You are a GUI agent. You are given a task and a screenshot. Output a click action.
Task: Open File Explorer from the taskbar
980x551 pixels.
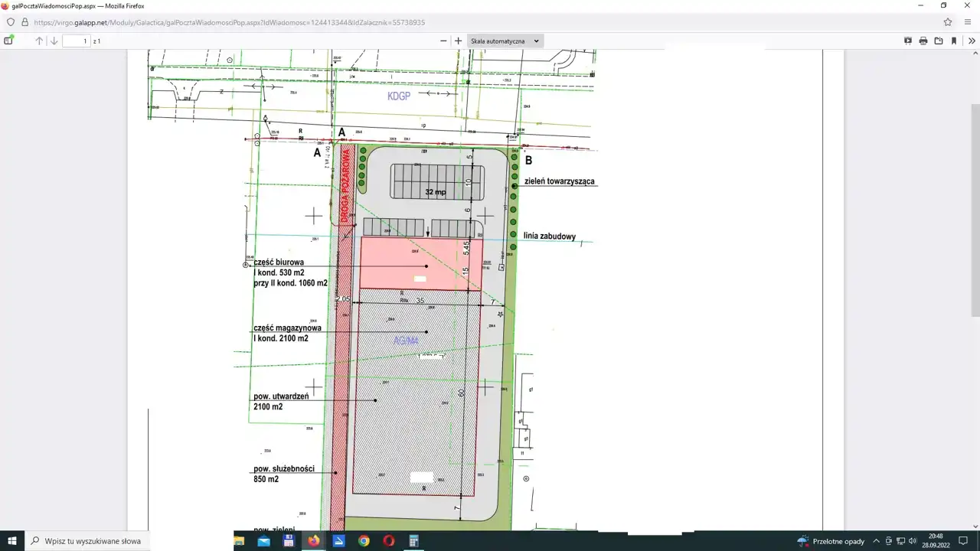[239, 541]
